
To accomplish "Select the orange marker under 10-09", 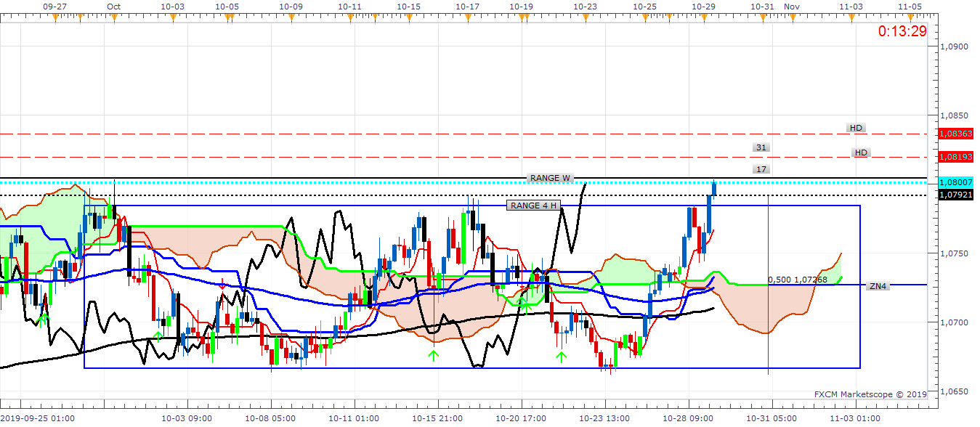I will click(x=291, y=17).
